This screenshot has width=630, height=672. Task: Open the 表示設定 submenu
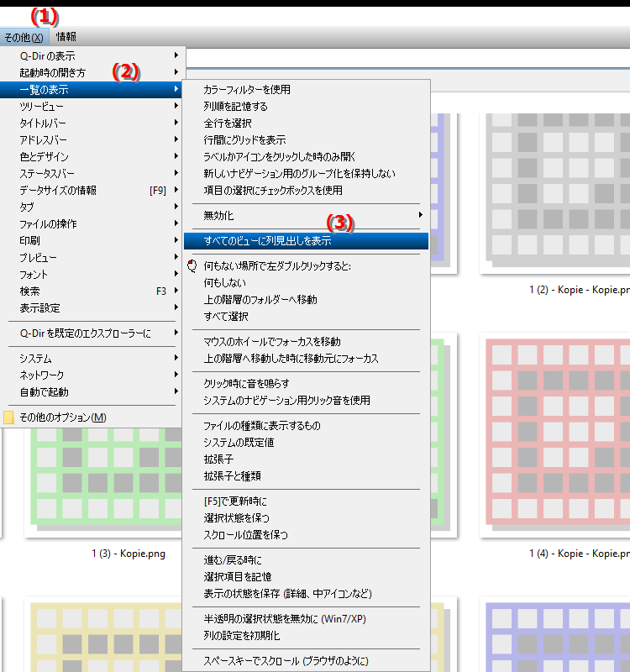pos(91,307)
